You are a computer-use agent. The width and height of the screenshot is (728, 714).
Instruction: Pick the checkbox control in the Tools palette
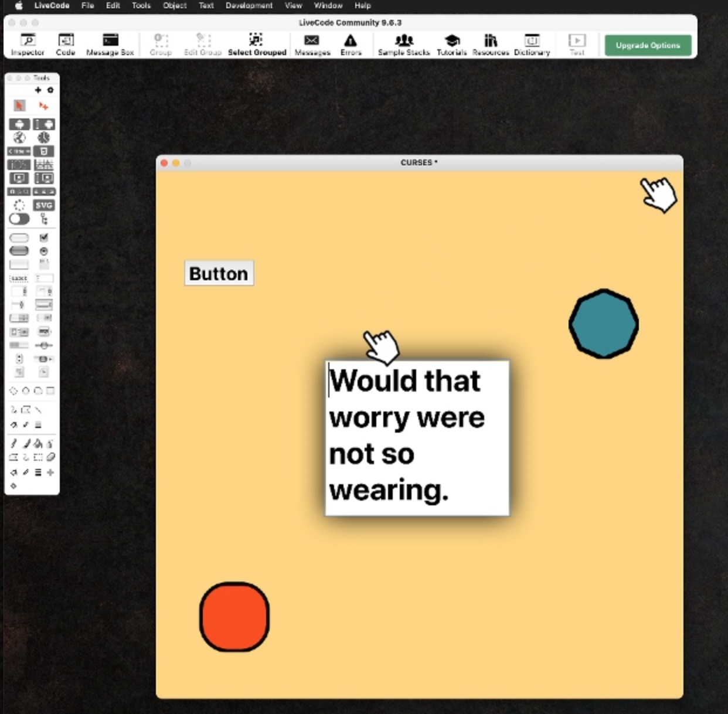point(44,237)
